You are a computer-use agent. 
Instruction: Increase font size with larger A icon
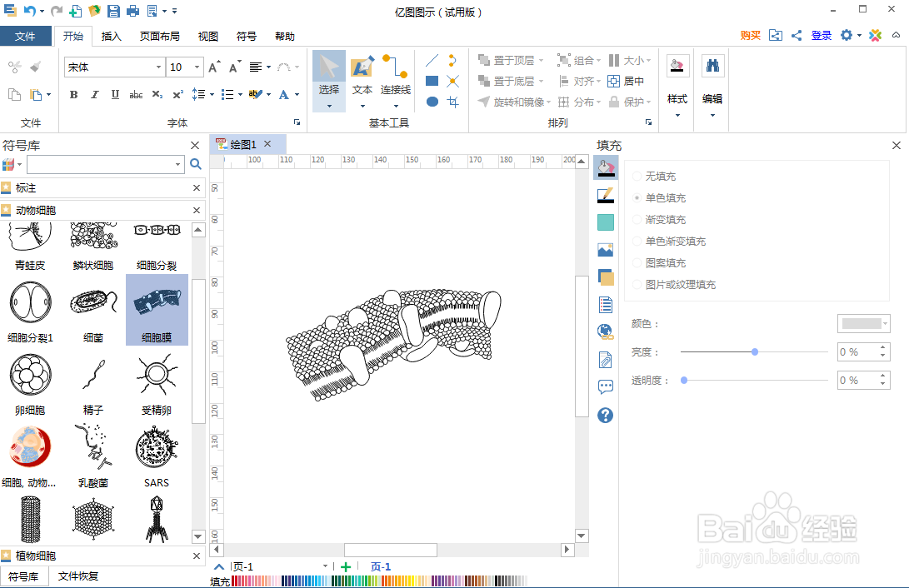(x=213, y=67)
